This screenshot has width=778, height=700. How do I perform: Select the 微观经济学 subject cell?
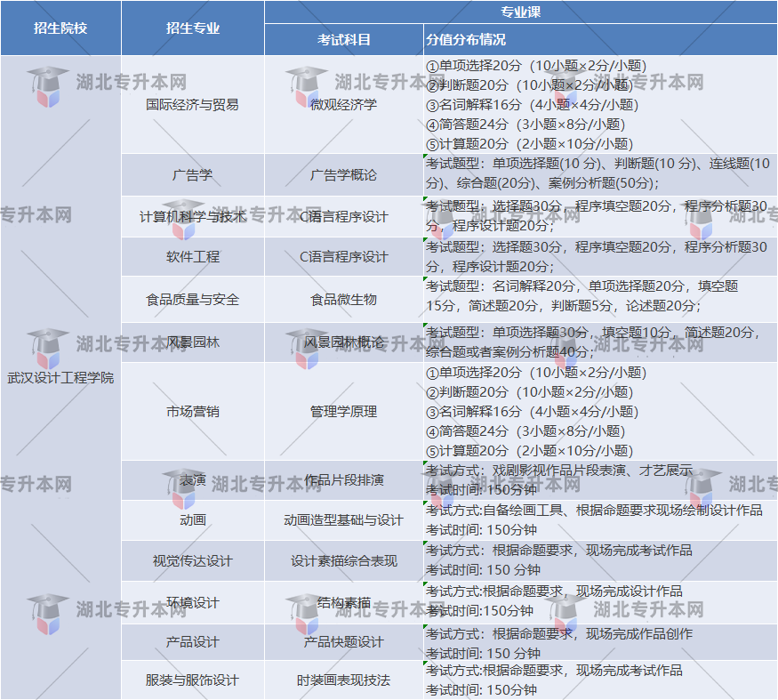pos(344,105)
